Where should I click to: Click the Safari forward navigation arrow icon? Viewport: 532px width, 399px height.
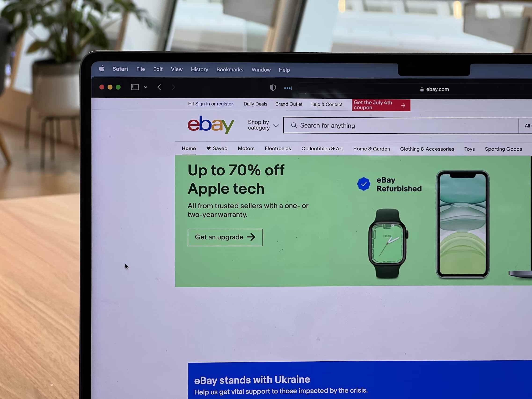[174, 87]
